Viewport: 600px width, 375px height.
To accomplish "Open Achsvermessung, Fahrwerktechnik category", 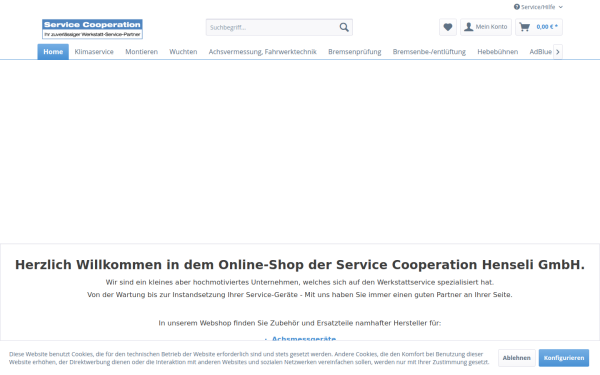I will 262,52.
